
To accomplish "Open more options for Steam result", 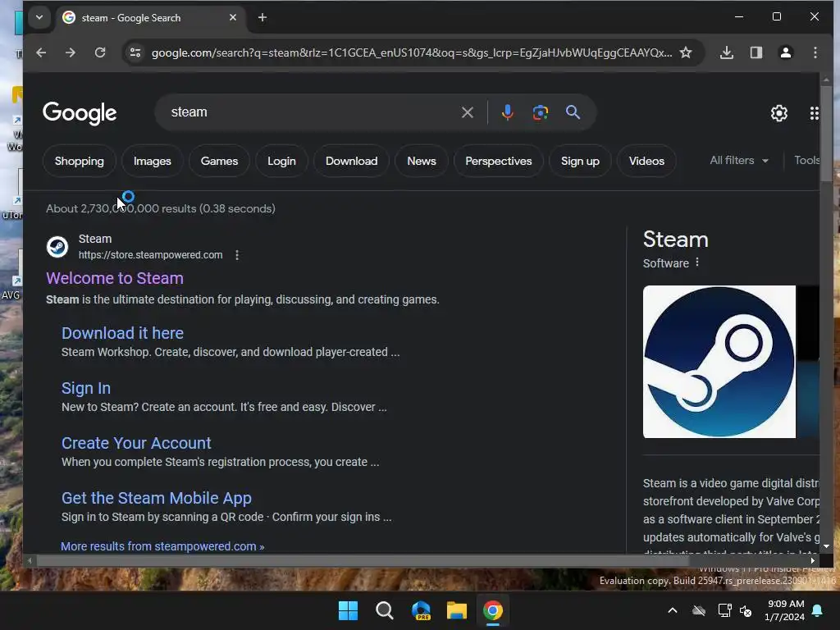I will [x=237, y=255].
